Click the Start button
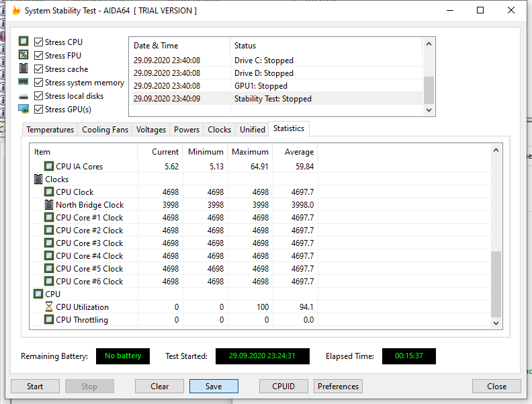The image size is (532, 404). [x=35, y=387]
